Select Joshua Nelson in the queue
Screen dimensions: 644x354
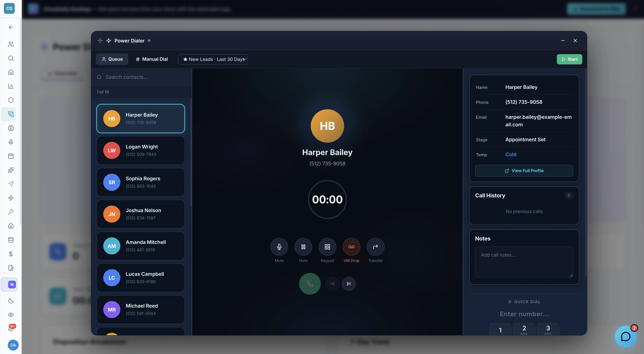coord(141,214)
